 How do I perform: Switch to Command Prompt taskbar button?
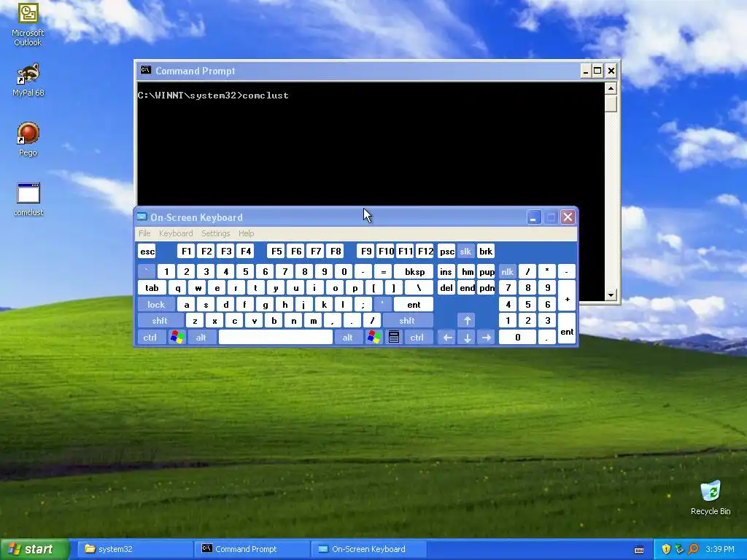(x=252, y=549)
